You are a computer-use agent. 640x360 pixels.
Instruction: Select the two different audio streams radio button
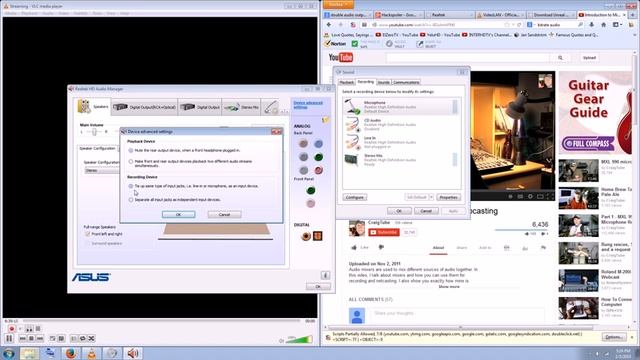coord(131,162)
